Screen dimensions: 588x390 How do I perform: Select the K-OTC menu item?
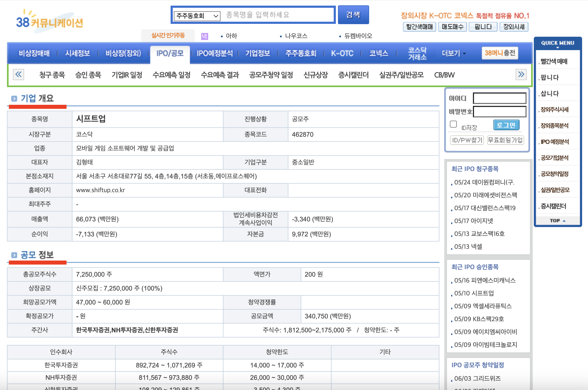tap(343, 53)
